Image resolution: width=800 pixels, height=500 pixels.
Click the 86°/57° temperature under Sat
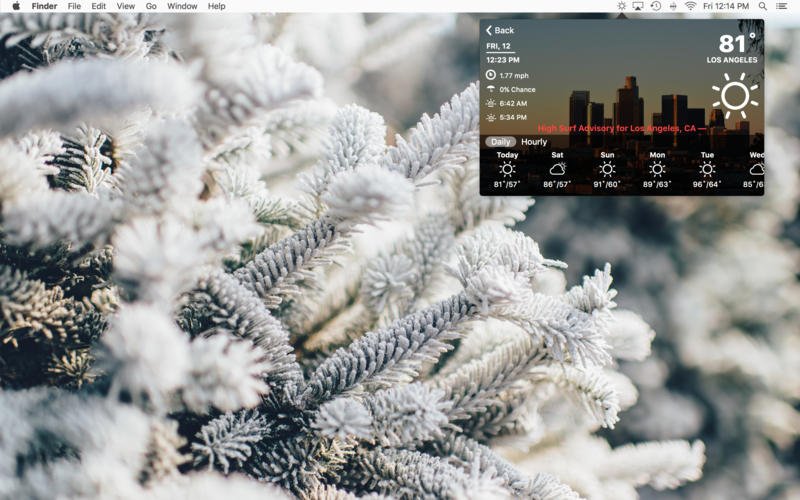tap(557, 184)
